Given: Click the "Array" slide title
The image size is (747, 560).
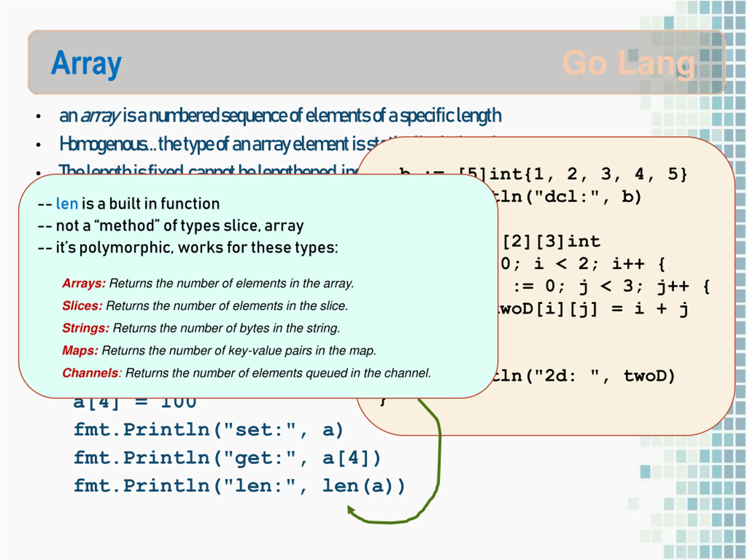Looking at the screenshot, I should (86, 64).
